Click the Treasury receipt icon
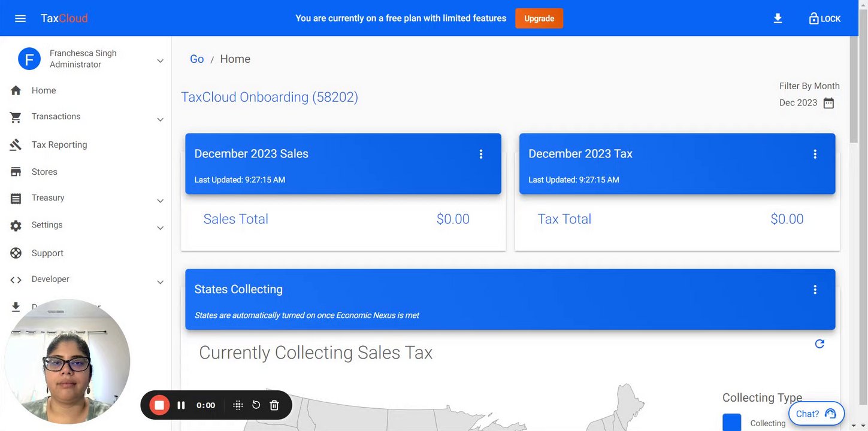 (16, 198)
